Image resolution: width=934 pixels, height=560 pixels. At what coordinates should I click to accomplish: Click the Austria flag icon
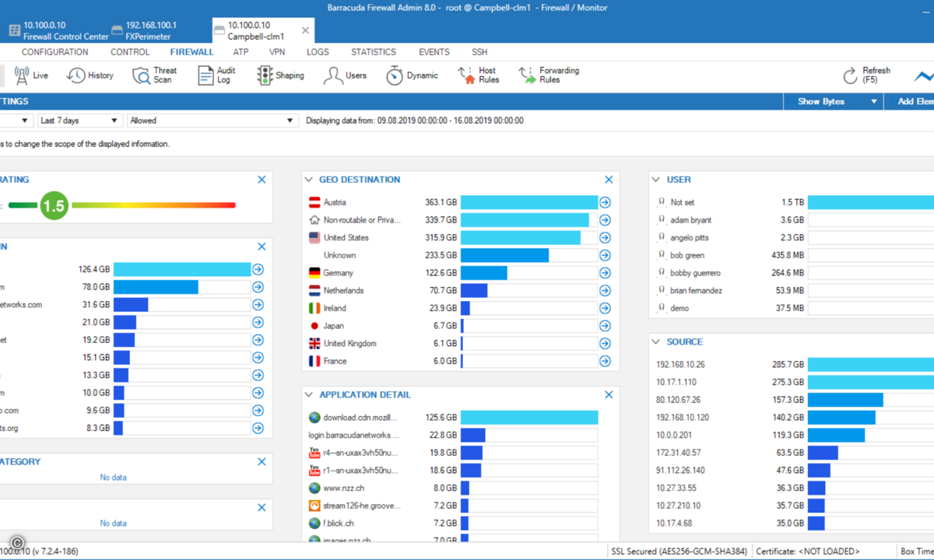(314, 202)
